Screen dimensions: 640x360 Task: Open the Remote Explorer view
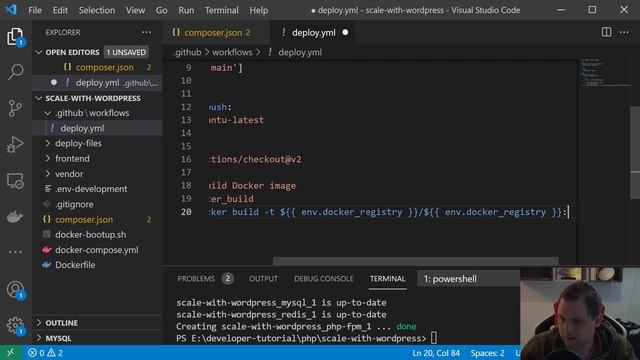[16, 180]
